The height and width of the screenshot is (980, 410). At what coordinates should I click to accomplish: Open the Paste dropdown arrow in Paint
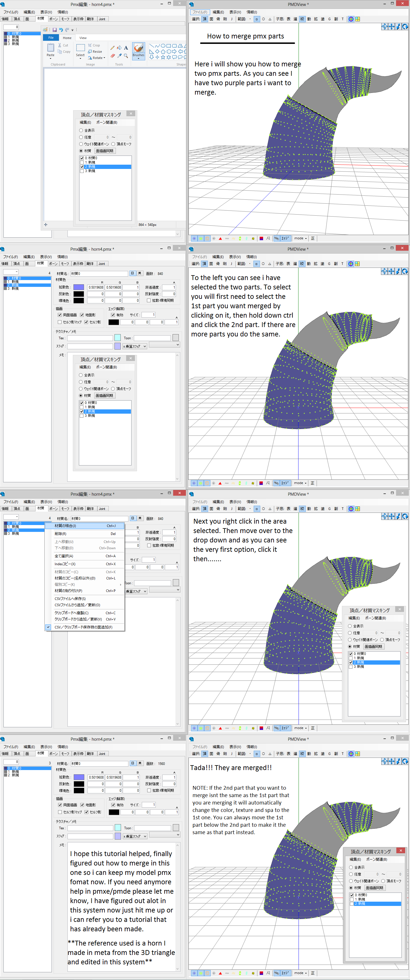coord(51,59)
